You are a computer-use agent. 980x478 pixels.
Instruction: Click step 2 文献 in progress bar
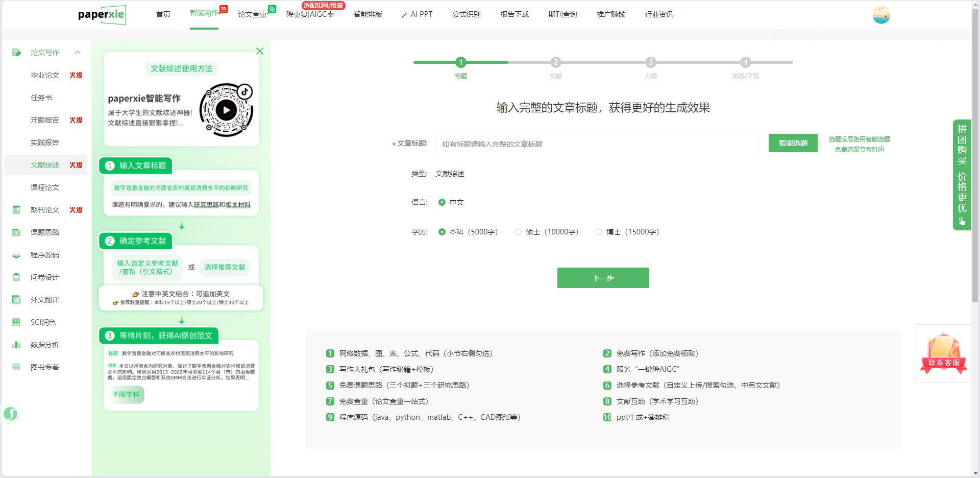tap(555, 62)
